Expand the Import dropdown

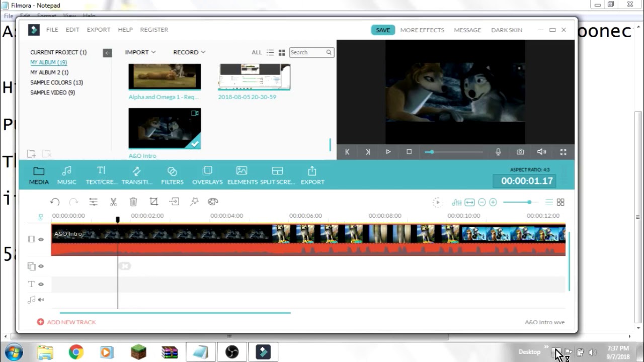tap(140, 52)
